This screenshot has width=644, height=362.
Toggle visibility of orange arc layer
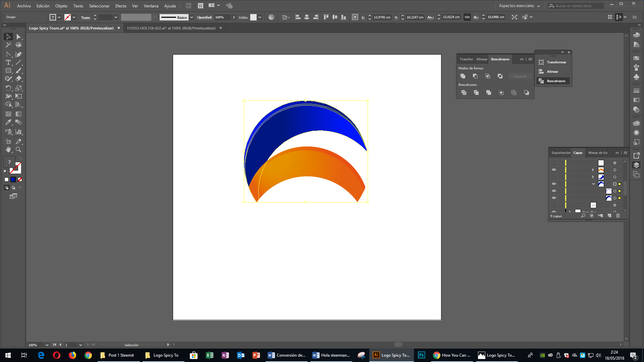(x=554, y=170)
